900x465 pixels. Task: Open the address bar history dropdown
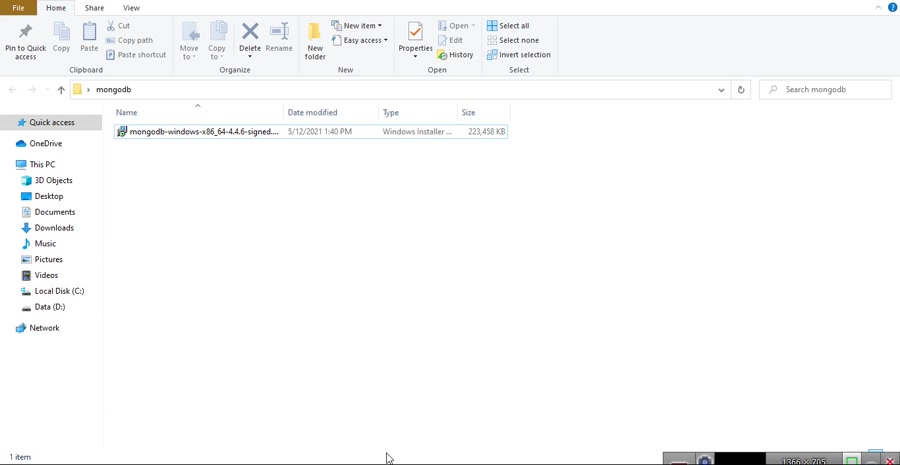pos(721,90)
